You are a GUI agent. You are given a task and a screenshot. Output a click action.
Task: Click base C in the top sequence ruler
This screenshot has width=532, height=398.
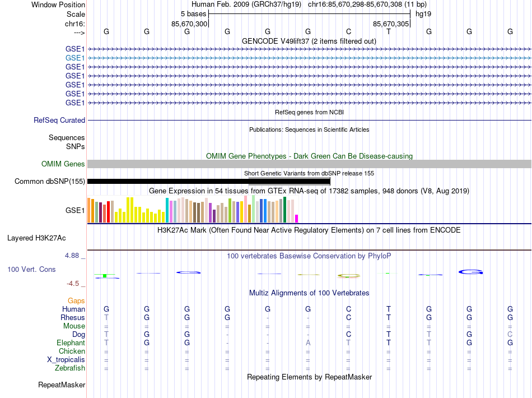point(348,31)
